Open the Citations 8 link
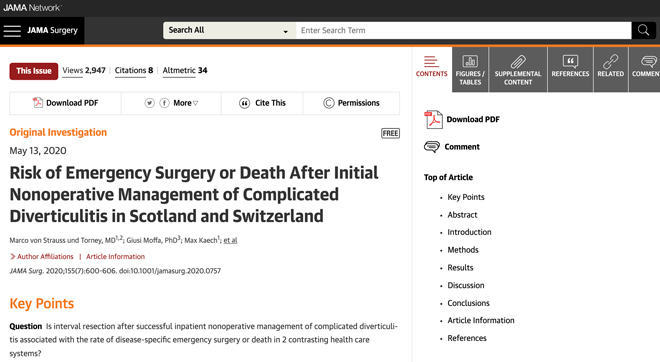Screen dimensions: 660x362 tap(134, 70)
